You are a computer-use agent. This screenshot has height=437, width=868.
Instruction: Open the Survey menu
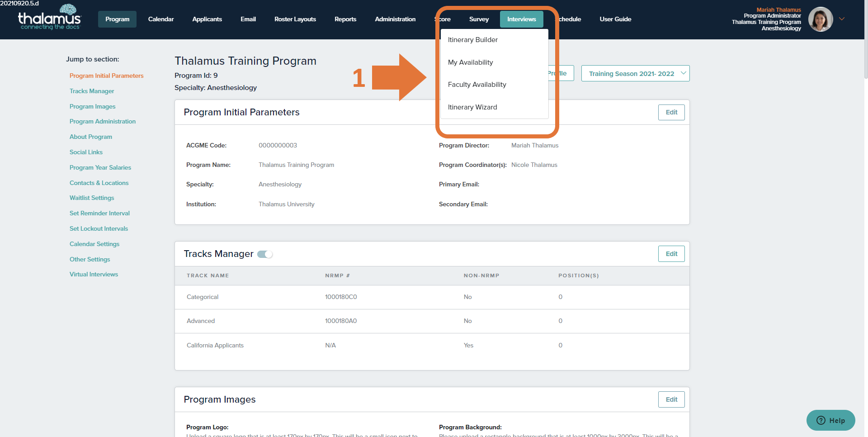coord(479,19)
